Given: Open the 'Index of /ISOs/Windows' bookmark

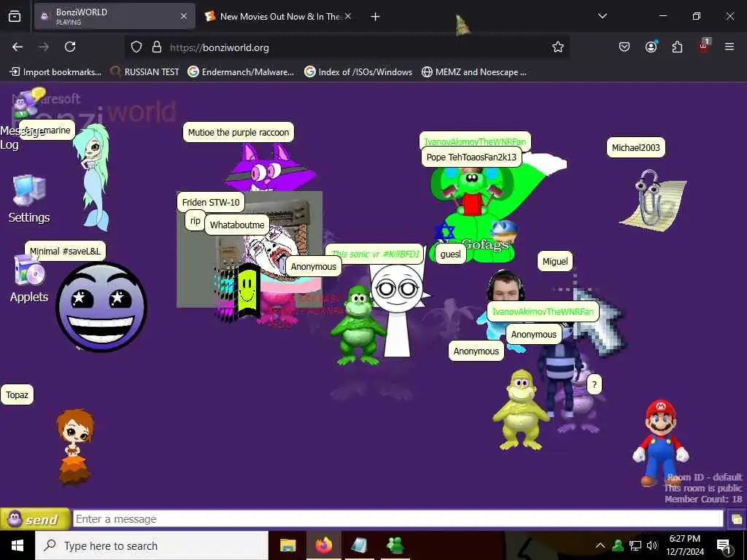Looking at the screenshot, I should [358, 72].
